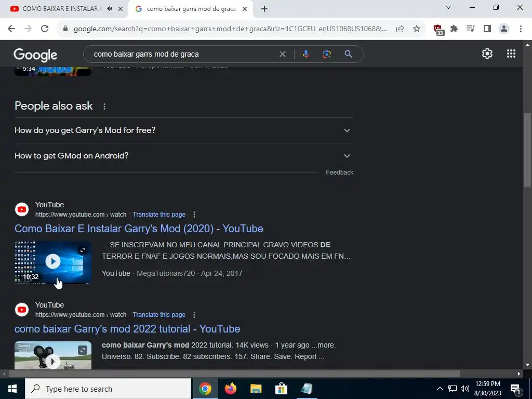Open the media controls icon
This screenshot has height=399, width=532.
pos(470,29)
